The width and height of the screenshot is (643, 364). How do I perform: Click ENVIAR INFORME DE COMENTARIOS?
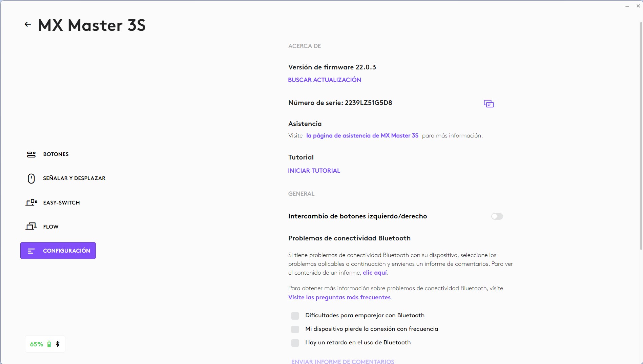(x=343, y=361)
